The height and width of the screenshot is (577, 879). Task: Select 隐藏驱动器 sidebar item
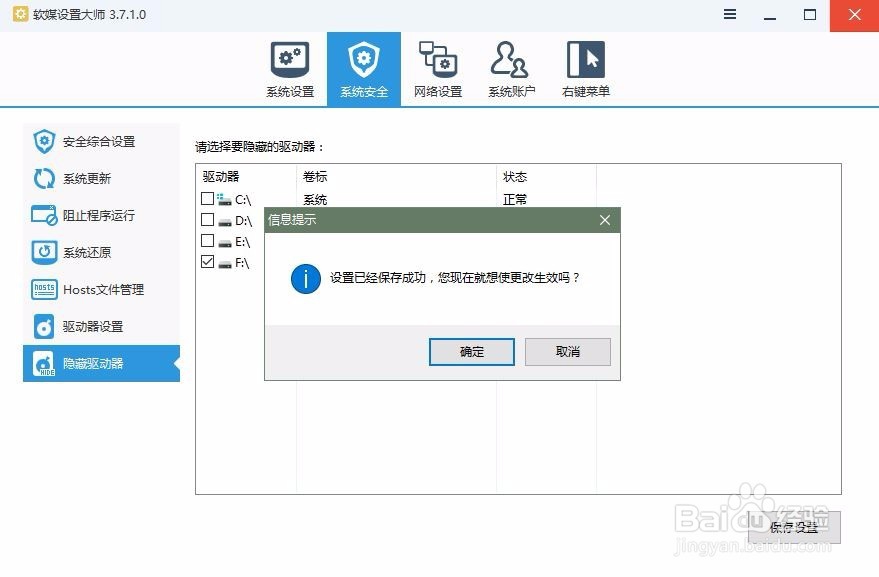click(101, 363)
